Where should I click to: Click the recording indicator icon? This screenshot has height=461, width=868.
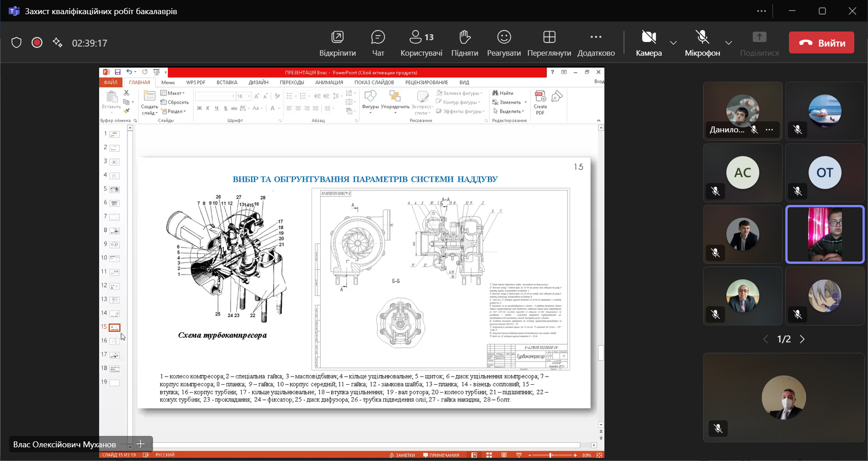[37, 43]
